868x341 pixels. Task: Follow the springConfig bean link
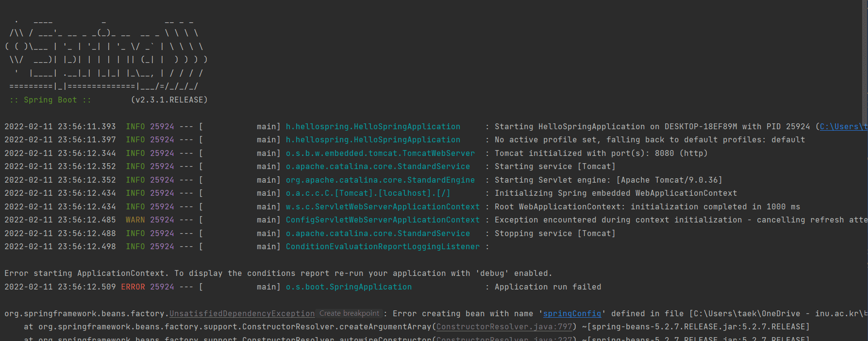click(x=572, y=314)
